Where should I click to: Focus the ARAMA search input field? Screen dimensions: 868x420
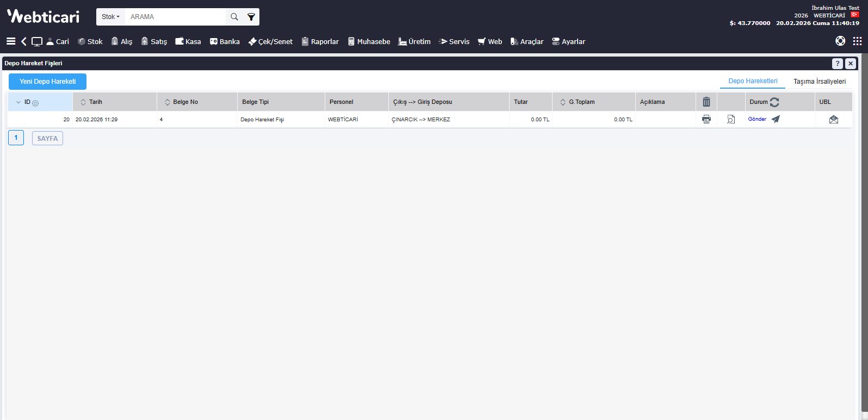(175, 17)
